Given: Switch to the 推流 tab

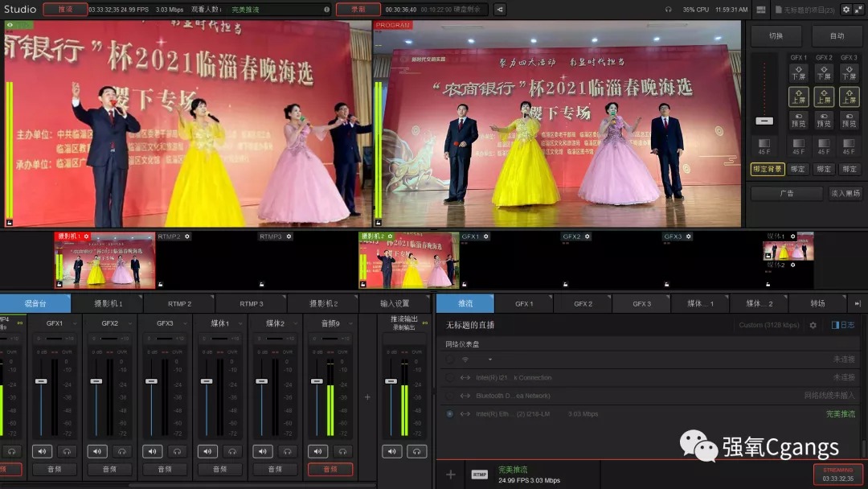Looking at the screenshot, I should 465,303.
